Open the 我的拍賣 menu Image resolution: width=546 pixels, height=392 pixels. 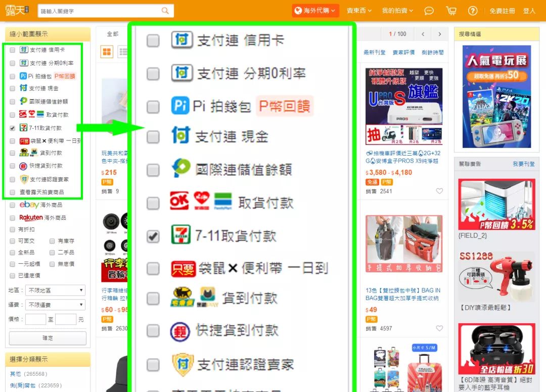click(397, 11)
